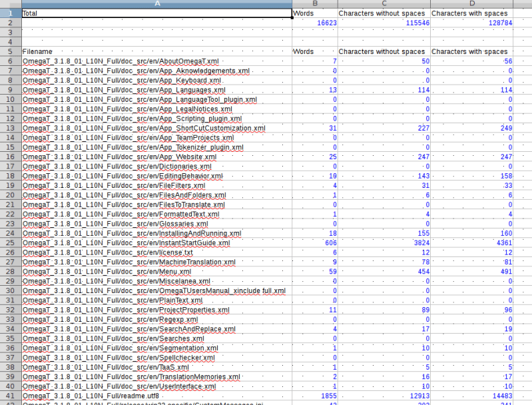532x405 pixels.
Task: Select row header 41
Action: point(11,396)
